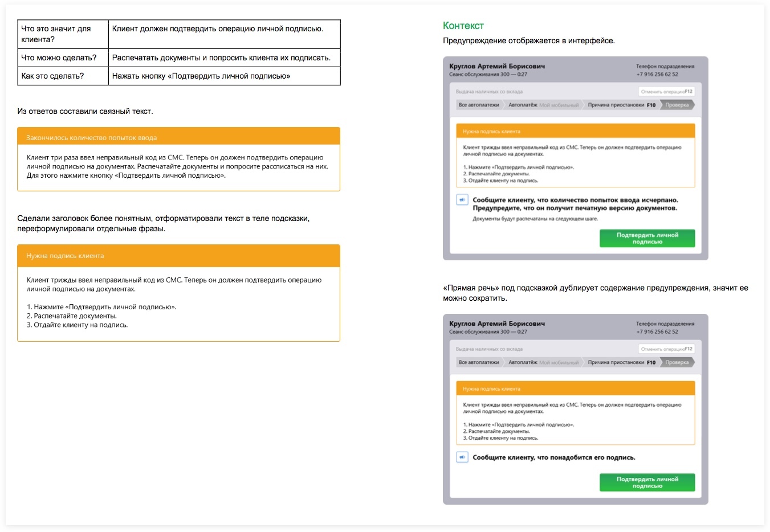The width and height of the screenshot is (770, 532).
Task: Click megaphone icon beside 'количество попыток ввода исчерпано'
Action: pyautogui.click(x=462, y=200)
